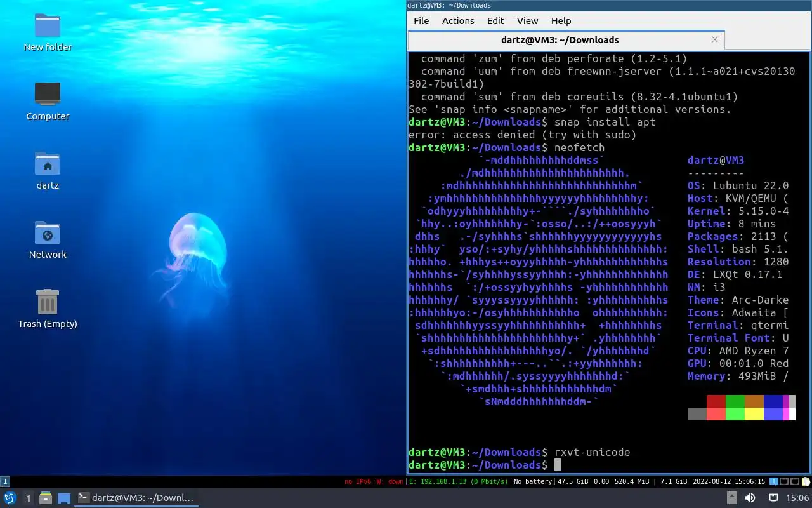Open the File menu in QTerminal
812x508 pixels.
coord(421,20)
